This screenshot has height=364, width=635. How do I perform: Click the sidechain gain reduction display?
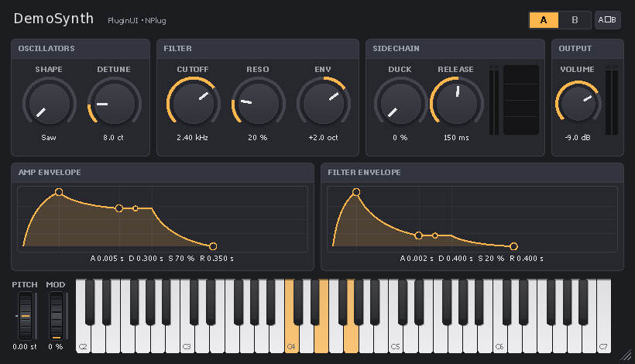(521, 100)
